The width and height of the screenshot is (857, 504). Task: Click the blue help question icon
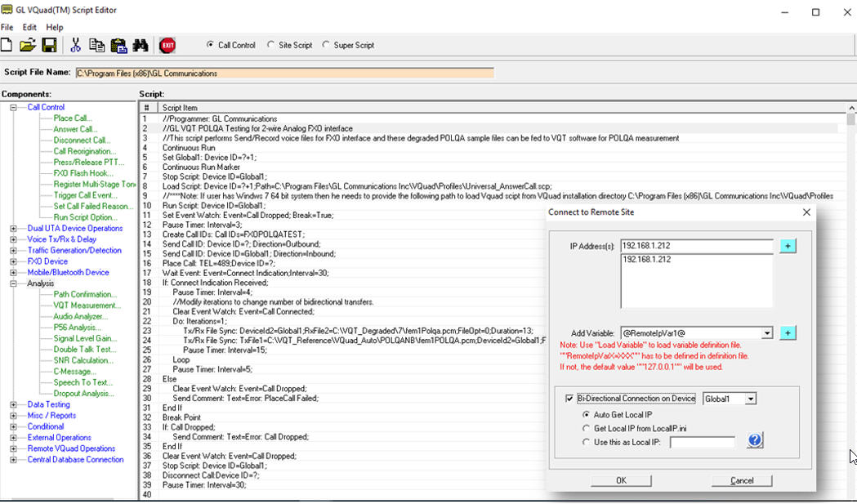[755, 440]
